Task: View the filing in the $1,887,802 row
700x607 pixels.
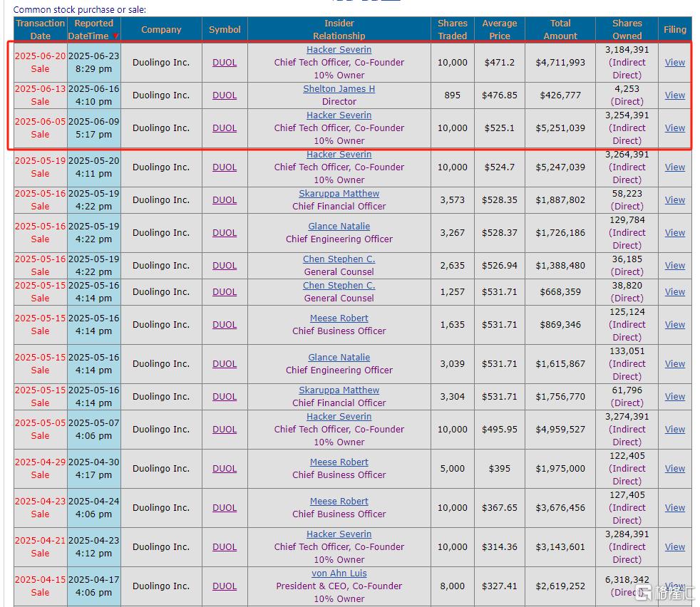Action: point(674,200)
